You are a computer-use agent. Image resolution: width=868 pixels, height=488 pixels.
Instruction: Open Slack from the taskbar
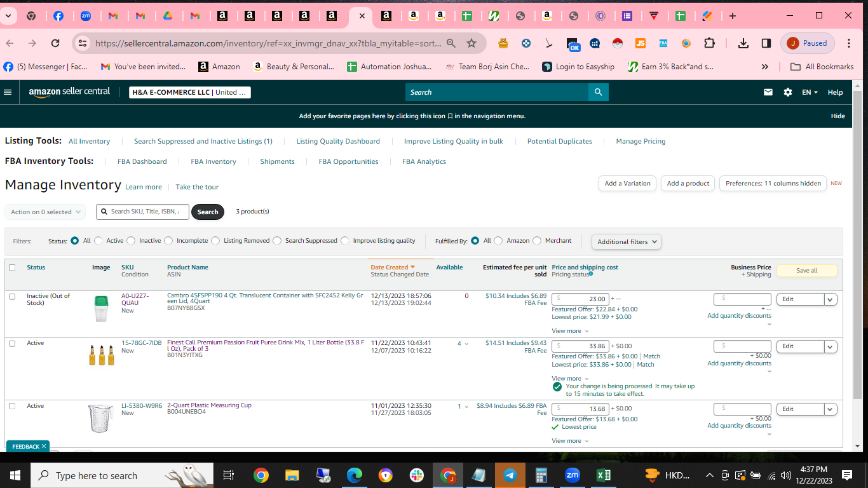pyautogui.click(x=417, y=475)
